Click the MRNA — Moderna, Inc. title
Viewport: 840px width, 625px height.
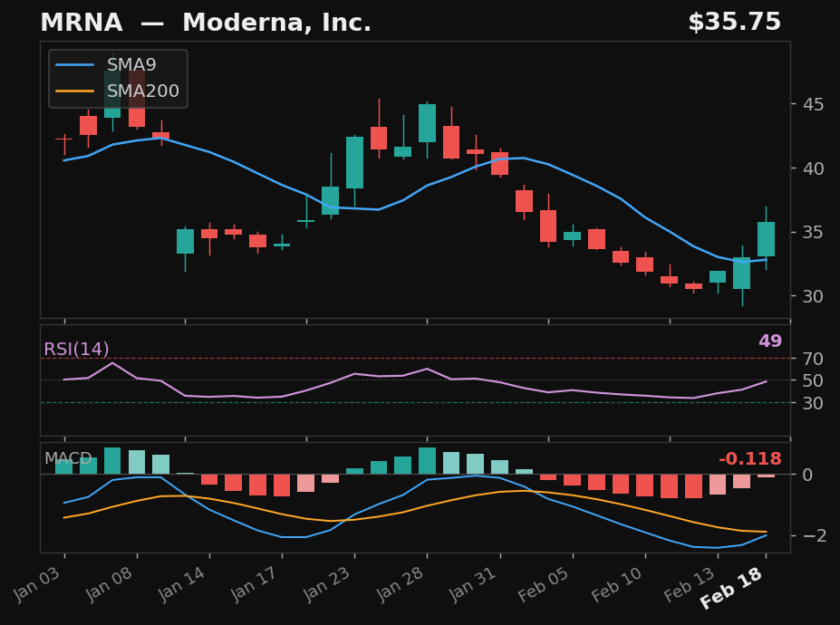tap(206, 23)
